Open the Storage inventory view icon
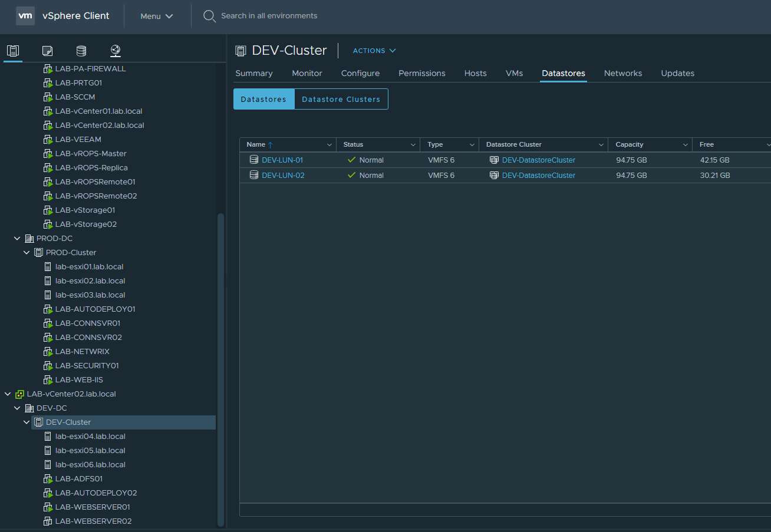Screen dimensions: 771x532 click(81, 51)
